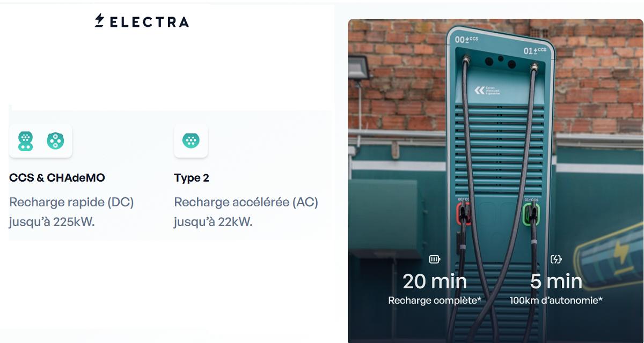
Task: Click the Electra lightning bolt icon
Action: [x=100, y=21]
